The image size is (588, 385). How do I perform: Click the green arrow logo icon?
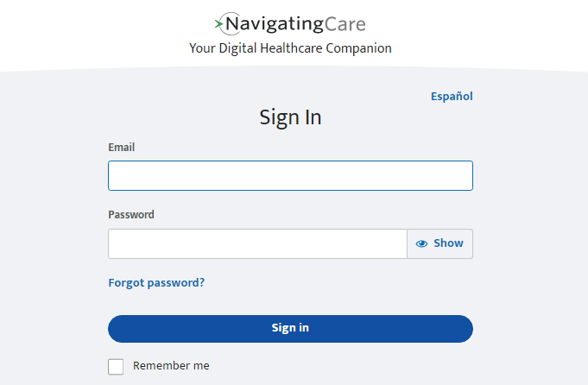(218, 24)
